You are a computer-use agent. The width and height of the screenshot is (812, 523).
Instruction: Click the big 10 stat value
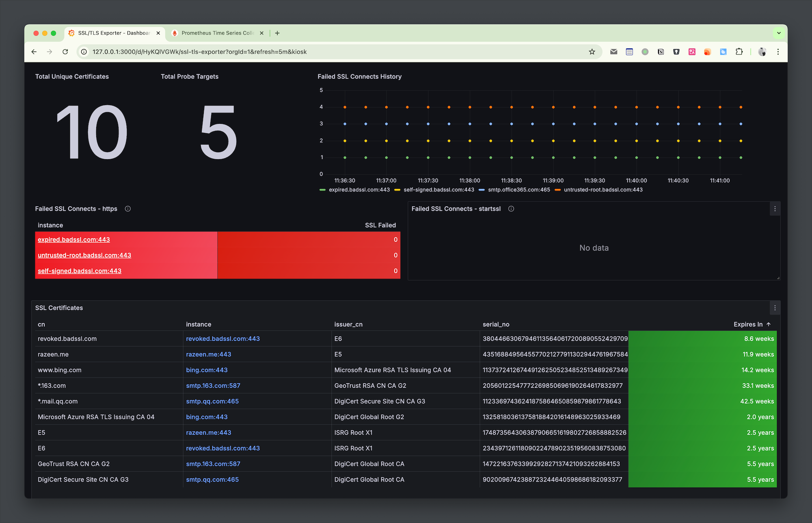pyautogui.click(x=92, y=132)
